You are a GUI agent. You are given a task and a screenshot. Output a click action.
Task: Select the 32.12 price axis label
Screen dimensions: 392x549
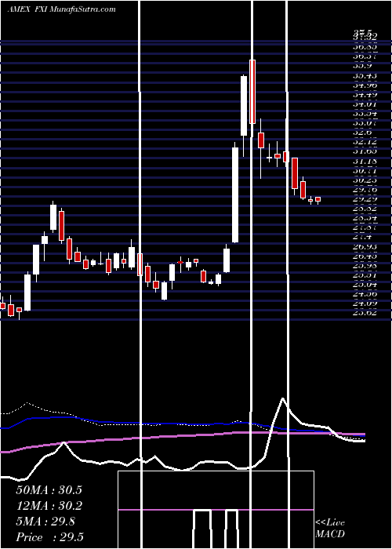[x=365, y=142]
